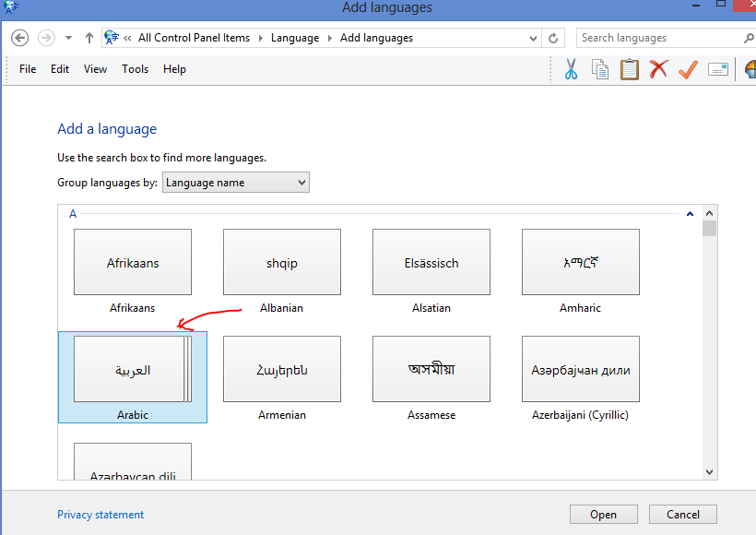Viewport: 756px width, 535px height.
Task: Click the red X delete icon
Action: (x=659, y=68)
